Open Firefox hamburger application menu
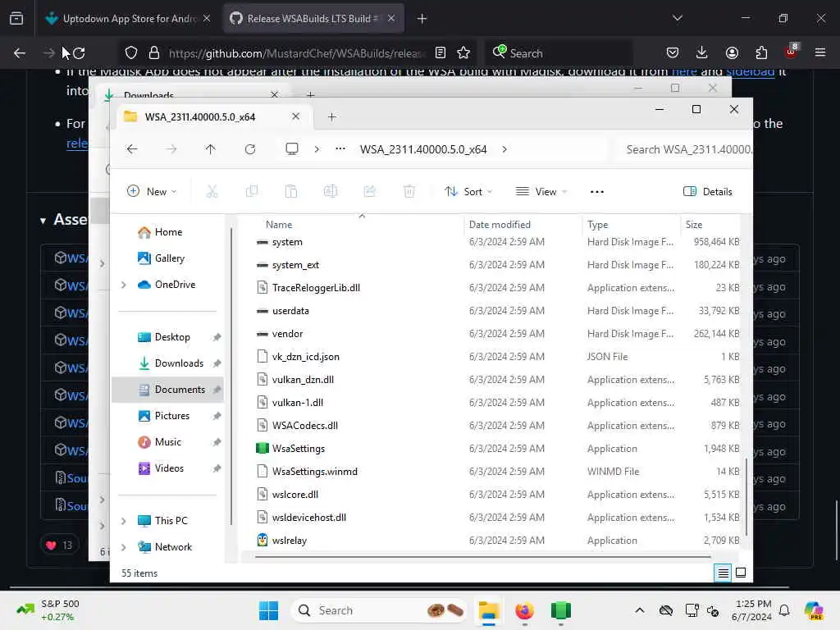The width and height of the screenshot is (840, 630). click(820, 52)
